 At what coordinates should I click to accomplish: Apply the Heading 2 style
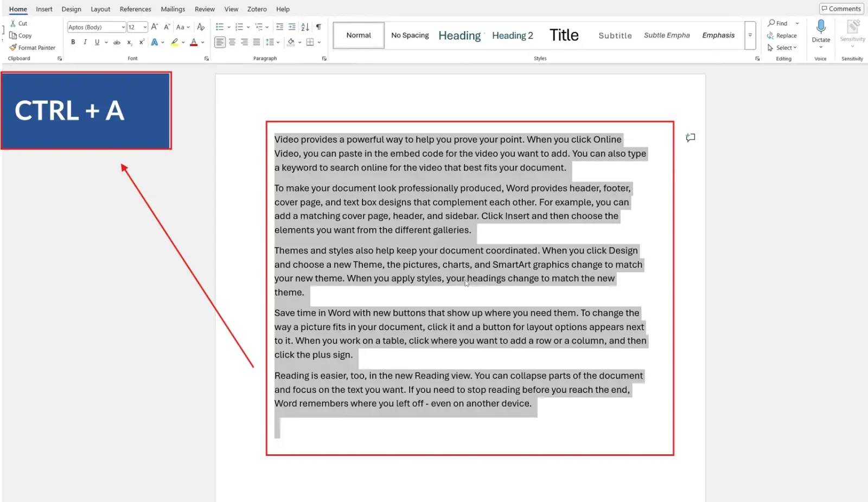(513, 35)
